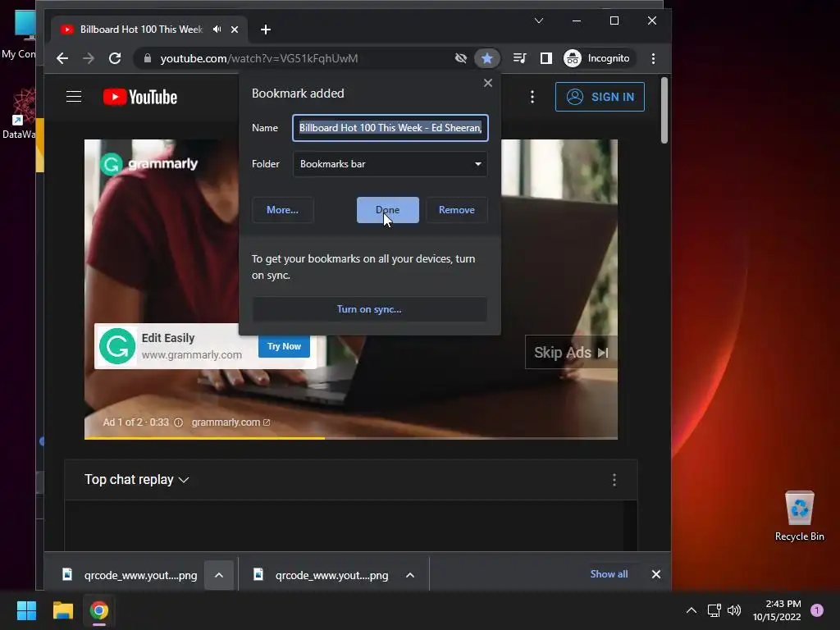Select the Billboard Hot 100 tab
Viewport: 840px width, 630px height.
(x=140, y=30)
